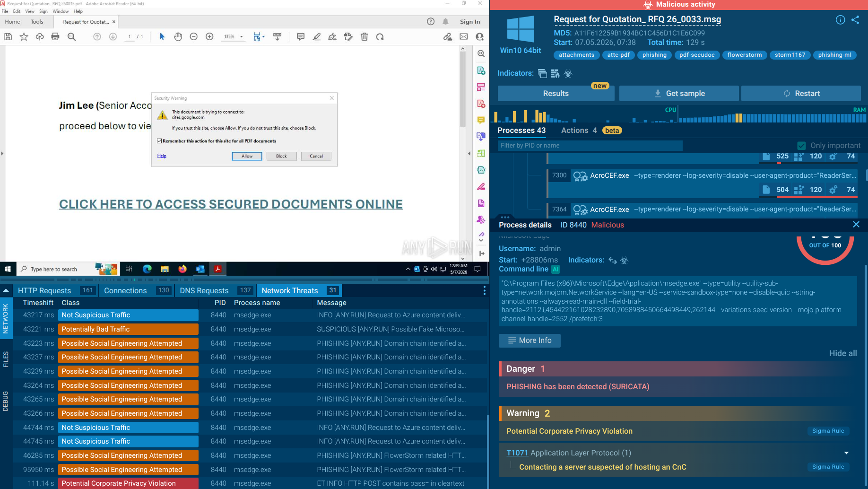Click the zoom out minus icon
Screen dimensions: 868x489
pos(193,36)
